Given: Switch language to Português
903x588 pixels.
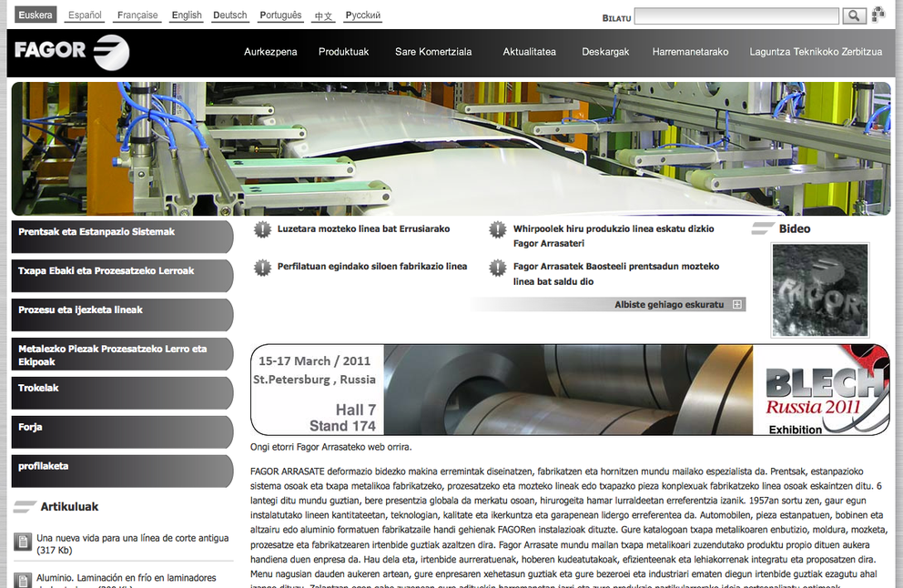Looking at the screenshot, I should point(280,15).
